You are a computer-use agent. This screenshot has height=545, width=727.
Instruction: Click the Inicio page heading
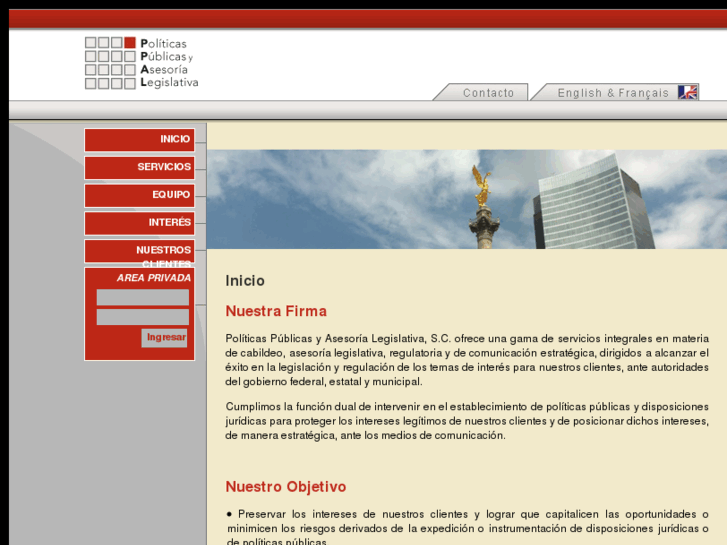[245, 281]
